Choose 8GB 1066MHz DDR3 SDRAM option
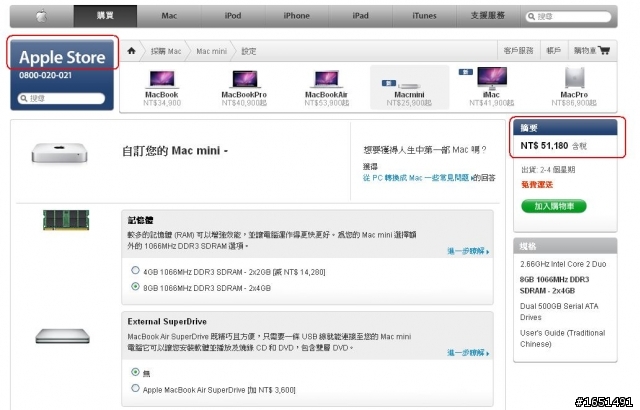 [x=135, y=286]
